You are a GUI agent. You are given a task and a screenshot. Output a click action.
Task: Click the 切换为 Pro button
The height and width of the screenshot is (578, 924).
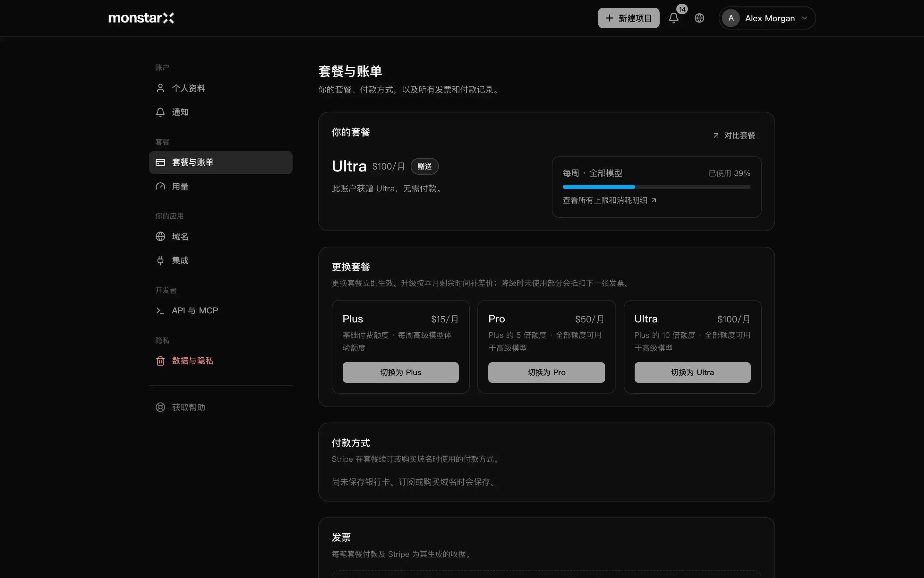pos(546,372)
